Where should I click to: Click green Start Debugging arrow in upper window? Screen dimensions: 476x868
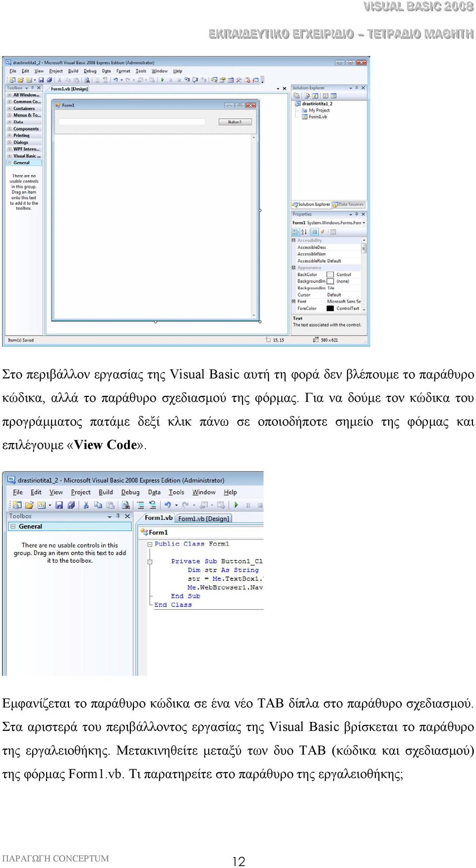point(163,80)
